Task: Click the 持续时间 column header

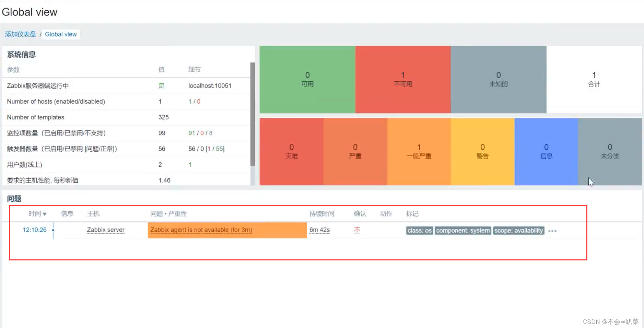Action: tap(321, 214)
